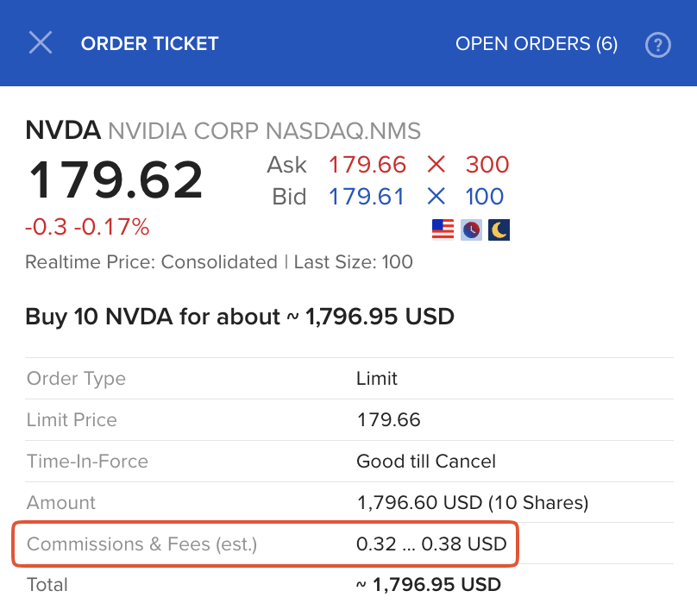Click the last price 179.62
This screenshot has height=616, width=697.
pos(116,179)
